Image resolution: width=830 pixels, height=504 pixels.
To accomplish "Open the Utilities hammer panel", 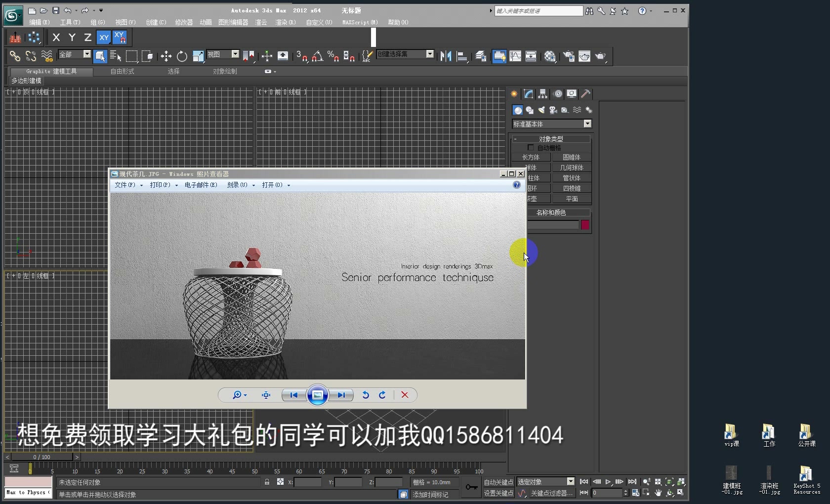I will [x=585, y=94].
